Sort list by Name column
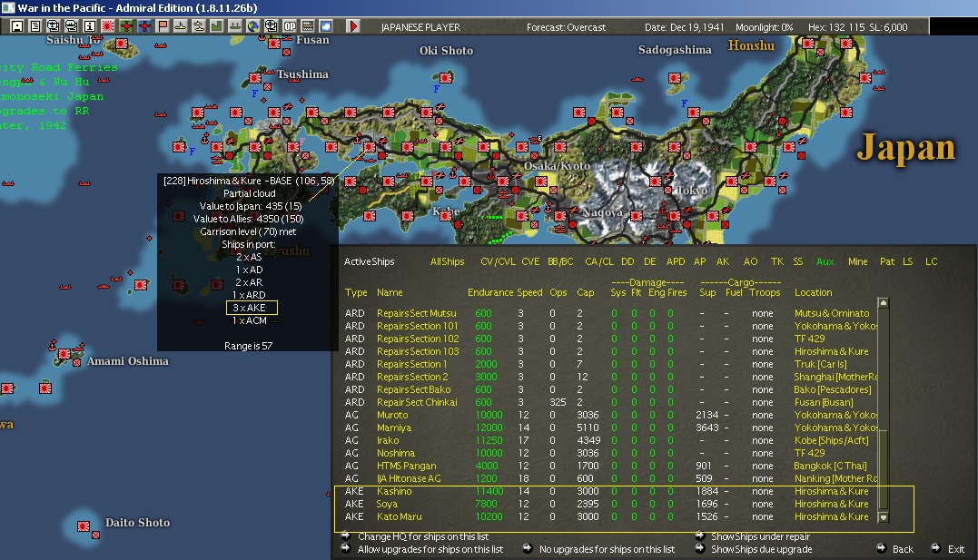978x560 pixels. tap(390, 292)
